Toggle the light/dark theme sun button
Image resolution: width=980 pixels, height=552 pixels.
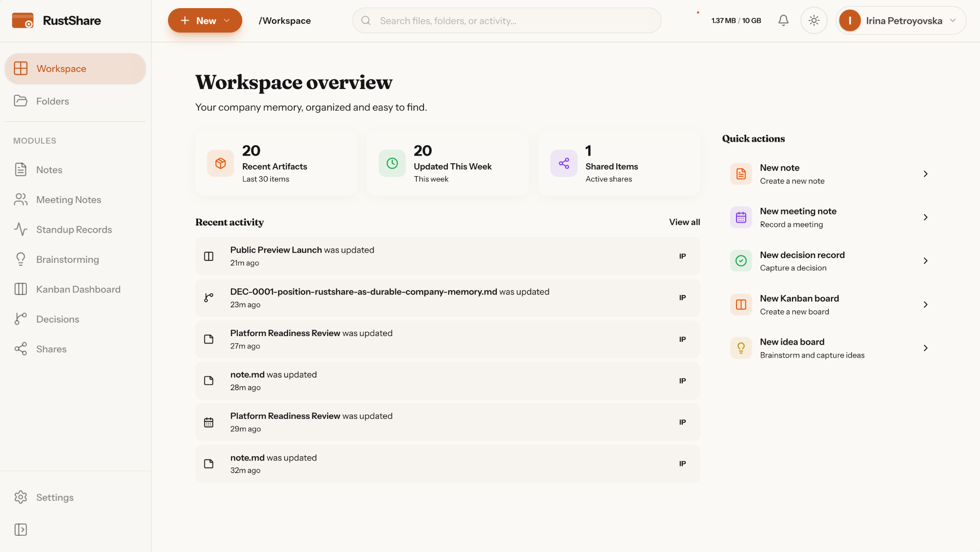click(x=814, y=21)
